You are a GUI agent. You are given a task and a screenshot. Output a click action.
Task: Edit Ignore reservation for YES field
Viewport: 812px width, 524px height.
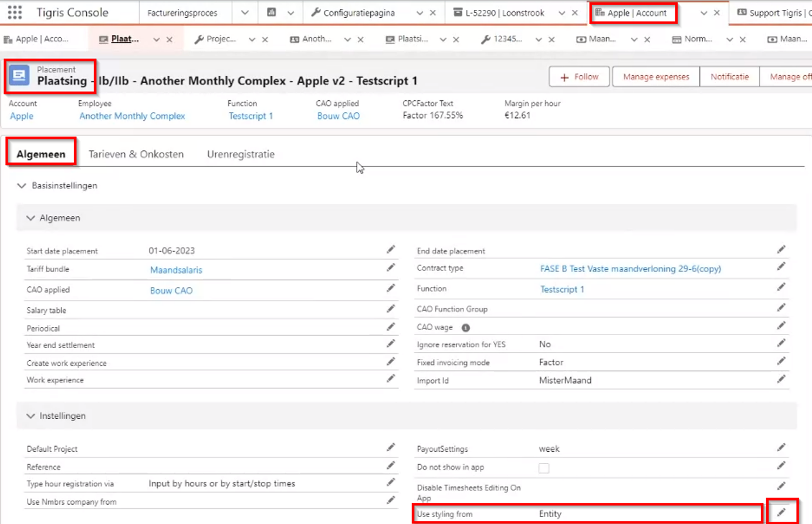click(781, 343)
